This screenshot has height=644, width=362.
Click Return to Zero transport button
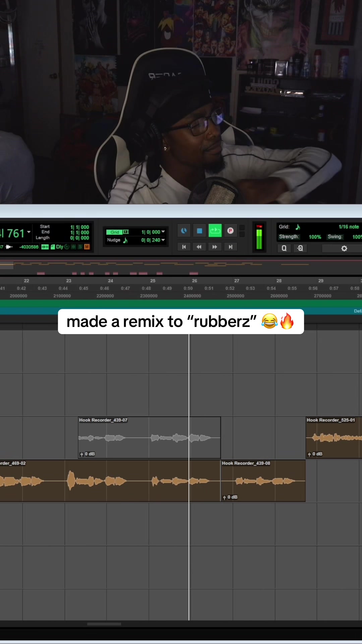pos(184,247)
